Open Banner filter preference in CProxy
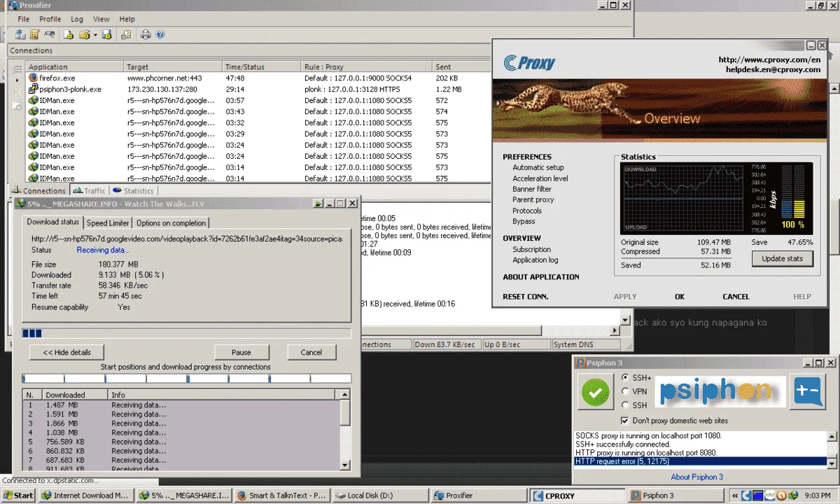The width and height of the screenshot is (840, 504). tap(531, 189)
